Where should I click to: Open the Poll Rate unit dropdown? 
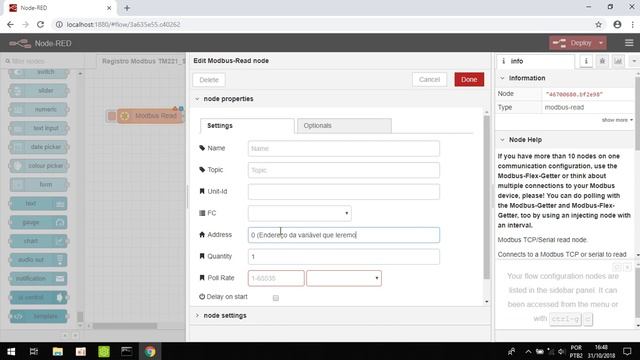click(x=344, y=278)
